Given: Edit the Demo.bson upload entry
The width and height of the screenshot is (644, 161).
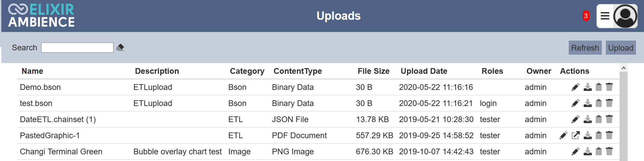Looking at the screenshot, I should click(x=575, y=87).
